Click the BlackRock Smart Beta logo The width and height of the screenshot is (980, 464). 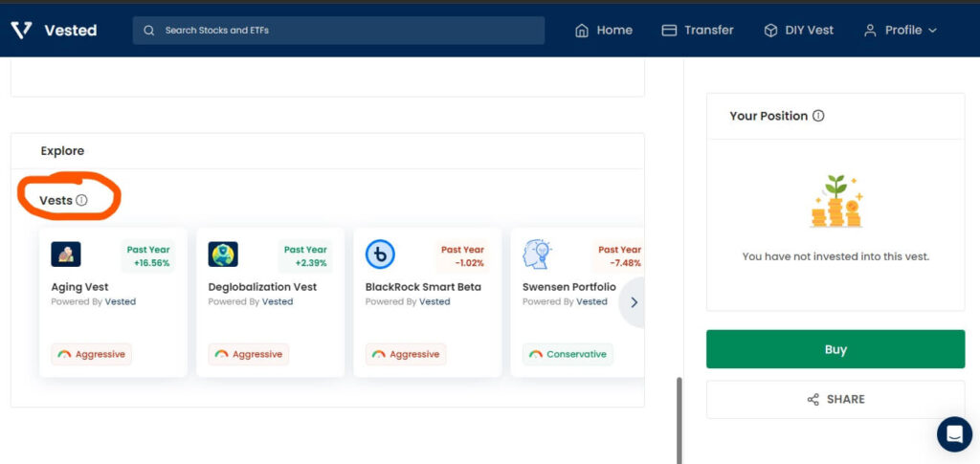point(380,254)
